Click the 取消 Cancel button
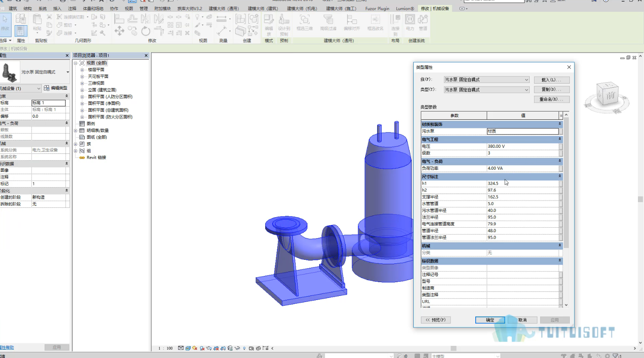The height and width of the screenshot is (358, 644). tap(522, 320)
